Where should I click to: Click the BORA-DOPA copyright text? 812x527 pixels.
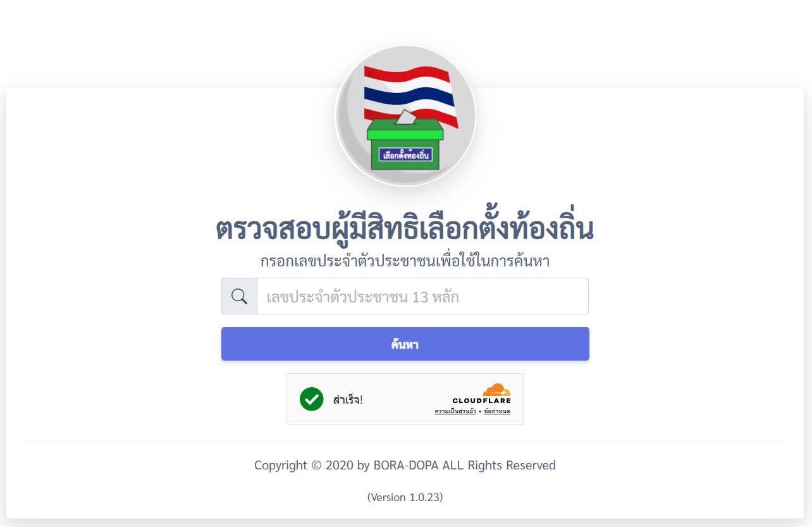click(x=405, y=465)
